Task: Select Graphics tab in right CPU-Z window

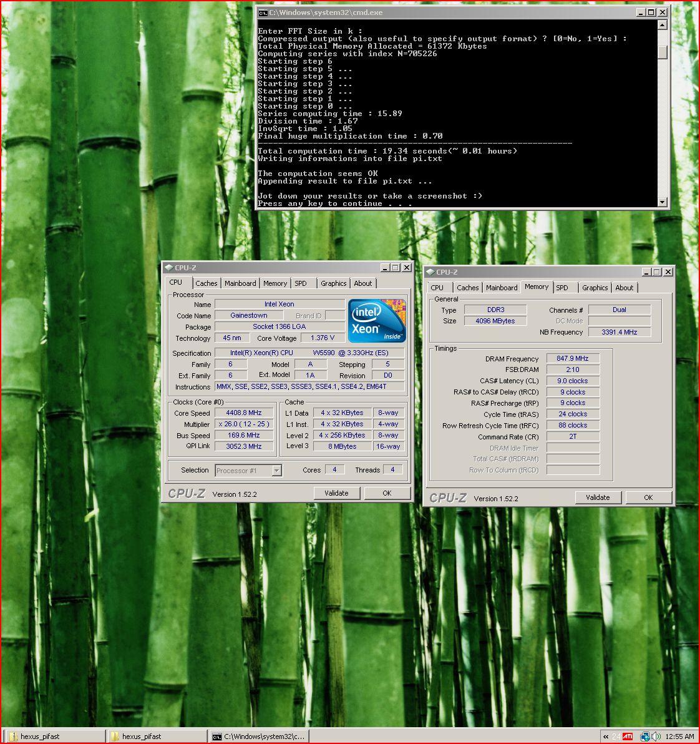Action: click(595, 288)
